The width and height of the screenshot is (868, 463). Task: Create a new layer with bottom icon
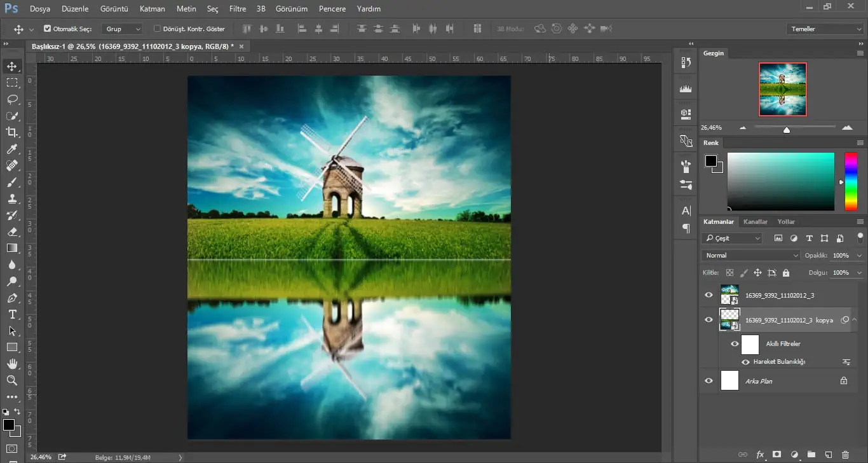pos(829,455)
